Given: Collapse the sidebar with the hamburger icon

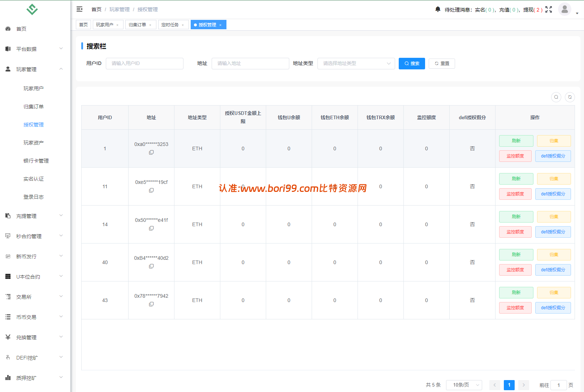Looking at the screenshot, I should point(79,9).
